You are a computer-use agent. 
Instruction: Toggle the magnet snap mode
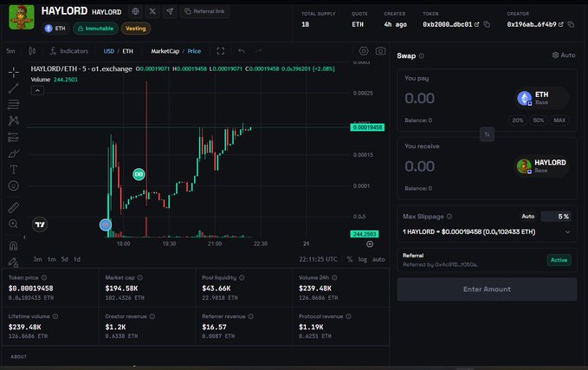tap(14, 246)
